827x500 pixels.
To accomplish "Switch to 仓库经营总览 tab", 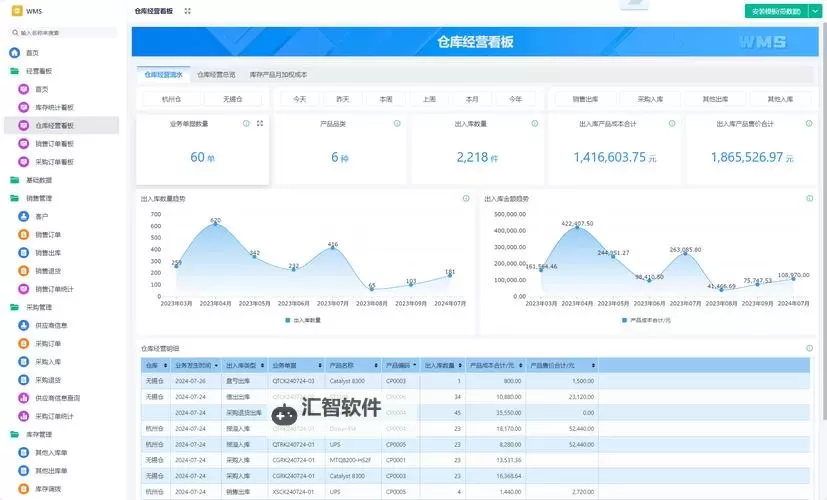I will (216, 75).
